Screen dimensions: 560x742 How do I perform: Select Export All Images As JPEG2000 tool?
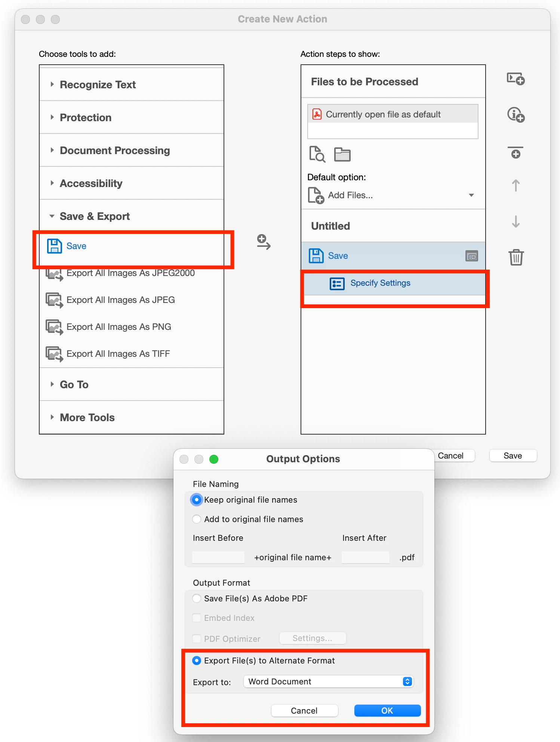pyautogui.click(x=132, y=273)
